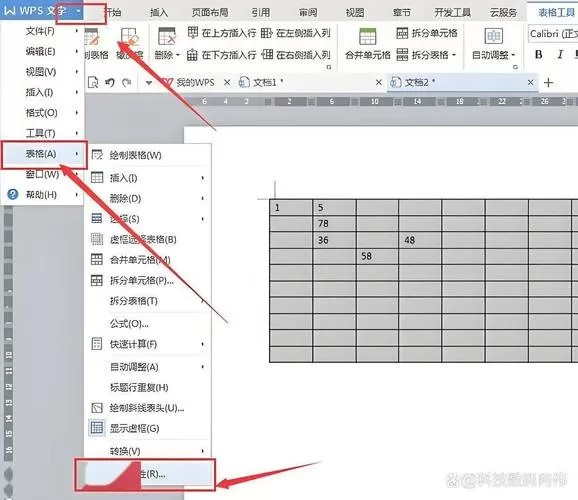Open the 工具(T) menu
This screenshot has height=500, width=578.
(x=42, y=133)
